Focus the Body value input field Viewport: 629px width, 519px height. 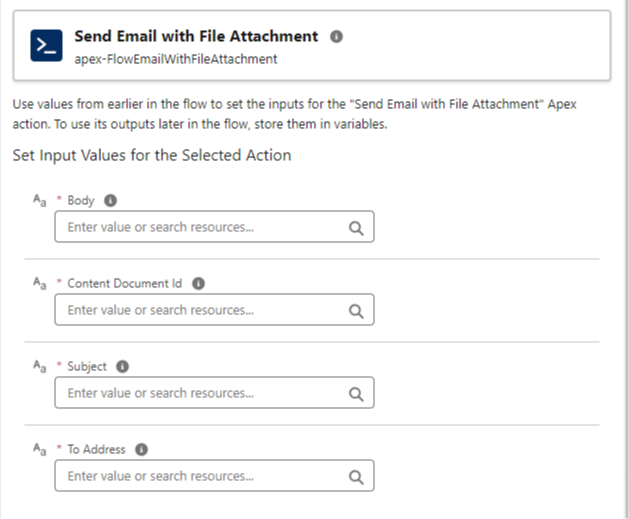click(x=200, y=227)
